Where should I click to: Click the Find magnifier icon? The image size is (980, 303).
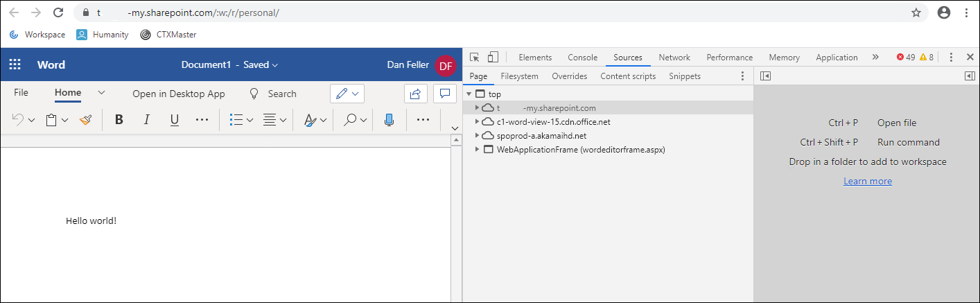(x=351, y=120)
